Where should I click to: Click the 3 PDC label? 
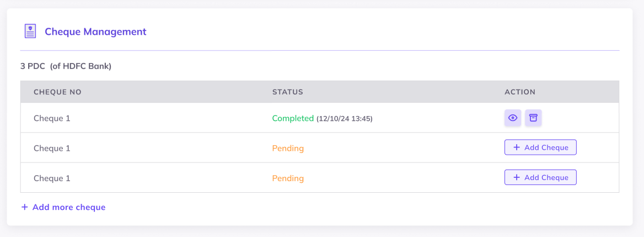tap(33, 66)
